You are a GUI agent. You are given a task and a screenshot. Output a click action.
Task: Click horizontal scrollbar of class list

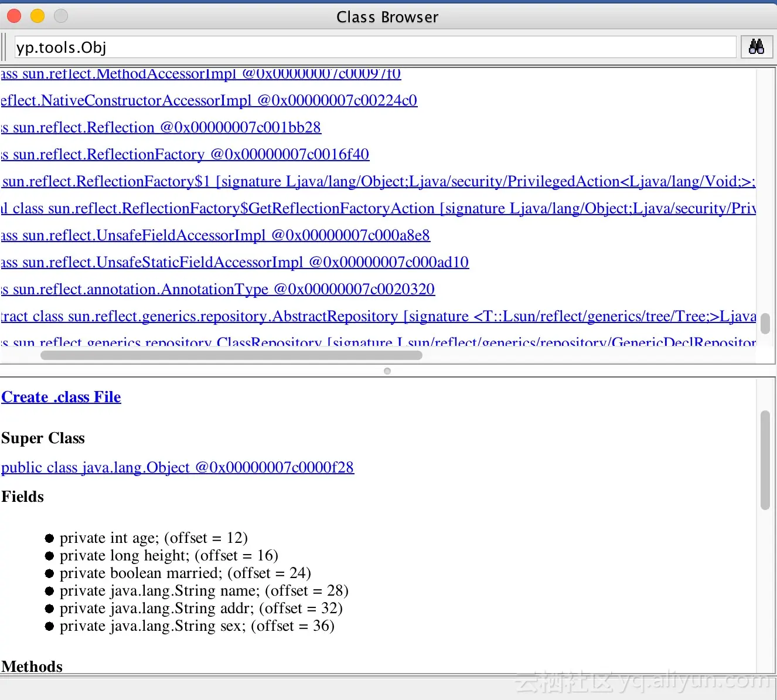coord(231,355)
